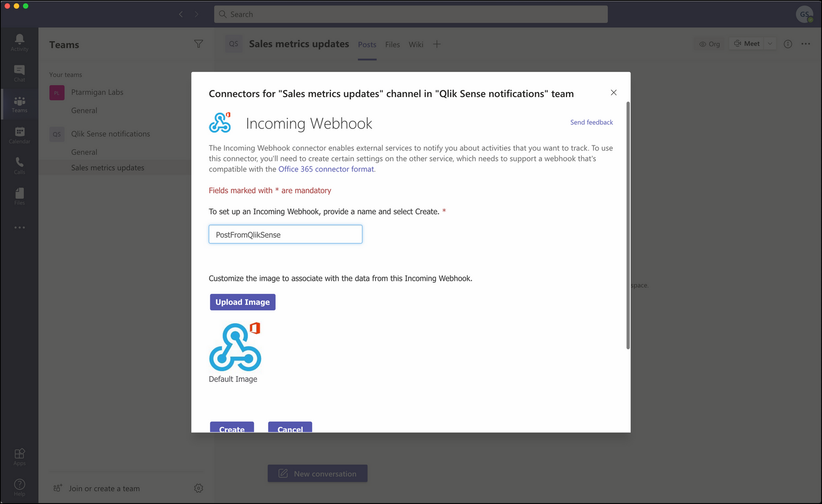Click the channel filter icon
The height and width of the screenshot is (504, 822).
point(198,44)
